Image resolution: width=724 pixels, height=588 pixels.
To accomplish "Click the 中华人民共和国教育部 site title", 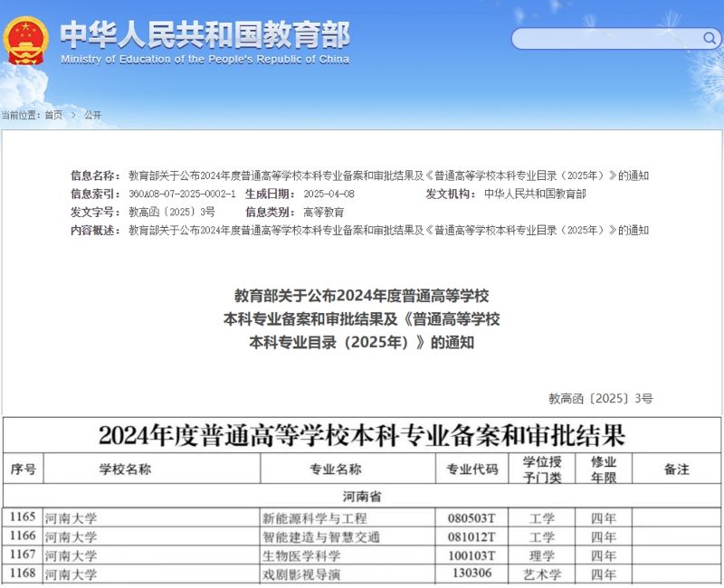I will (205, 34).
